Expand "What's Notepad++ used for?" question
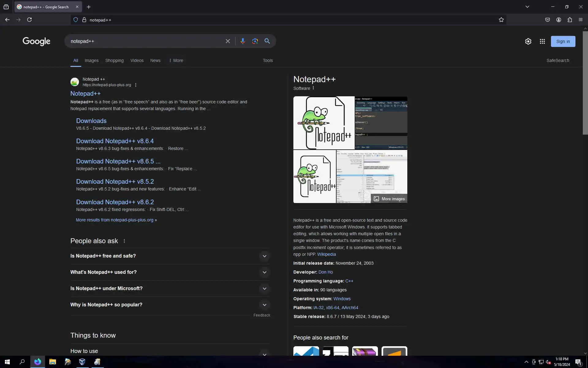This screenshot has height=368, width=588. (x=264, y=272)
